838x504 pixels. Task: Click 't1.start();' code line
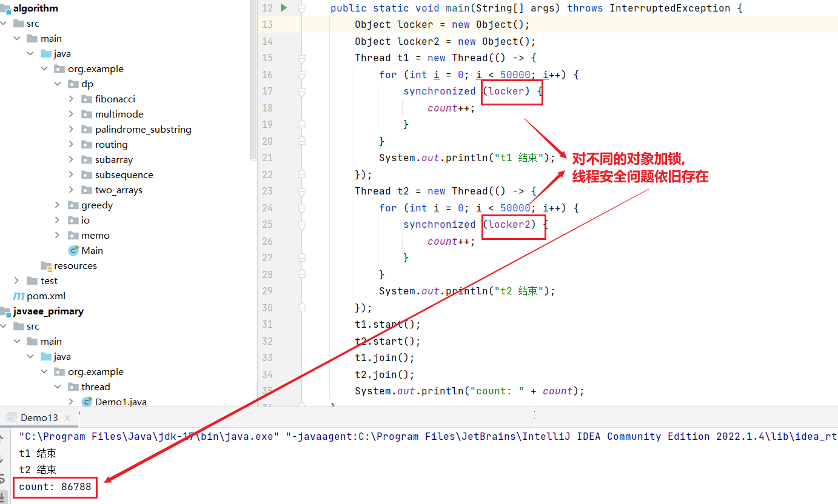(387, 325)
